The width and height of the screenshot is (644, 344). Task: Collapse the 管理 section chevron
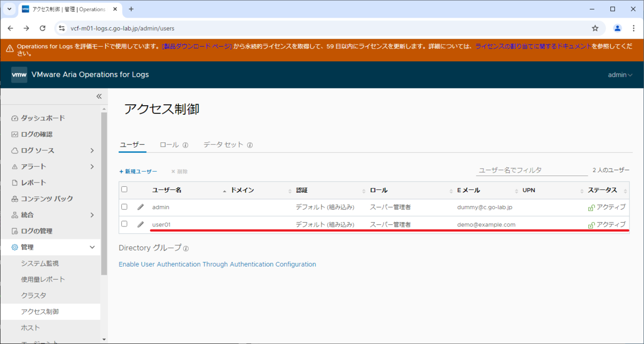coord(92,247)
